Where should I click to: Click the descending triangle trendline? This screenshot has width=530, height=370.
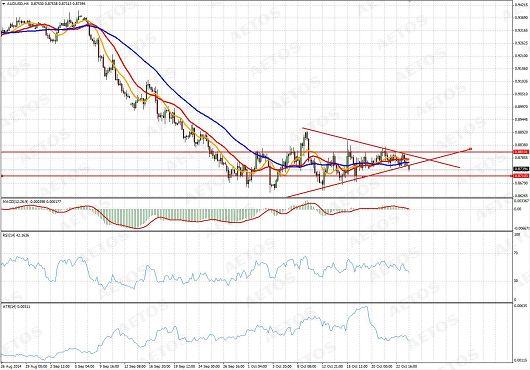(381, 148)
